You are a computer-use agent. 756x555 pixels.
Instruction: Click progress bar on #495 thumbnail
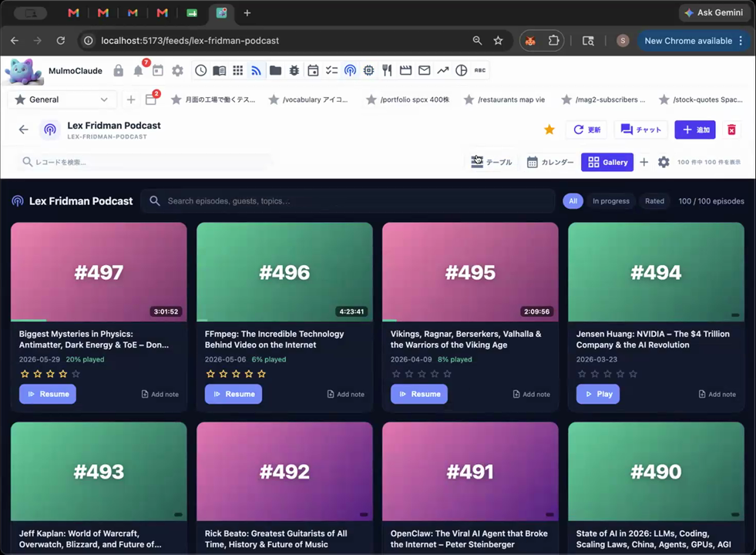click(470, 320)
